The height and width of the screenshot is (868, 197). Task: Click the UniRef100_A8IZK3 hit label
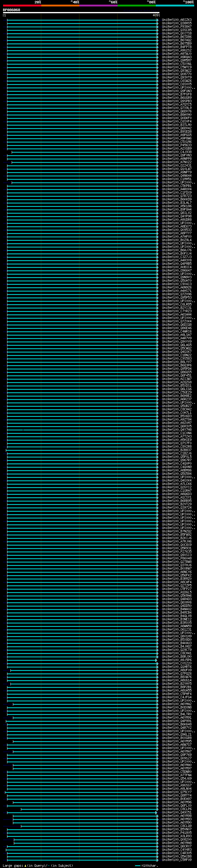pos(176,20)
